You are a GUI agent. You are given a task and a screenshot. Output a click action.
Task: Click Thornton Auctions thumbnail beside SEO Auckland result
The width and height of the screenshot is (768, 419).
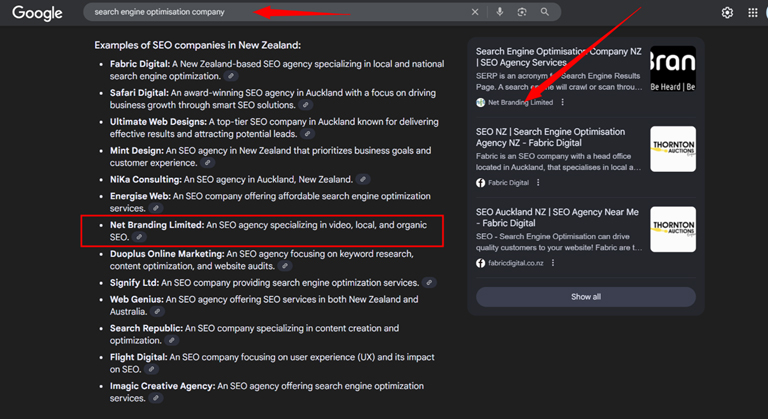point(673,229)
